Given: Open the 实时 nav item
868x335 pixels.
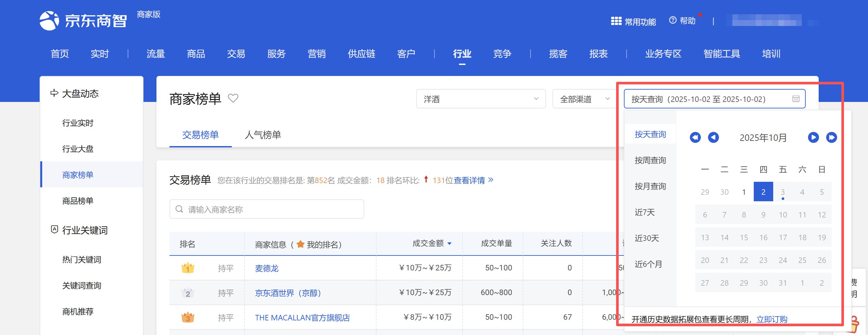Looking at the screenshot, I should (100, 54).
